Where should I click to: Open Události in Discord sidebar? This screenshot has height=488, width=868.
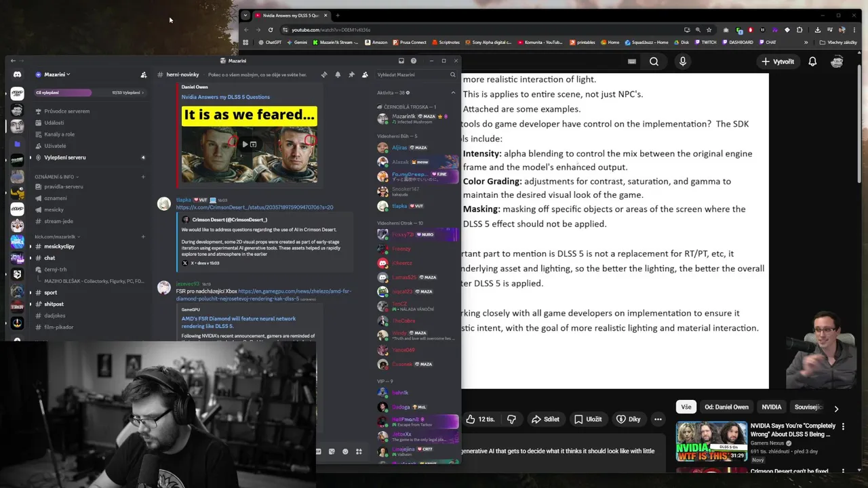[54, 123]
